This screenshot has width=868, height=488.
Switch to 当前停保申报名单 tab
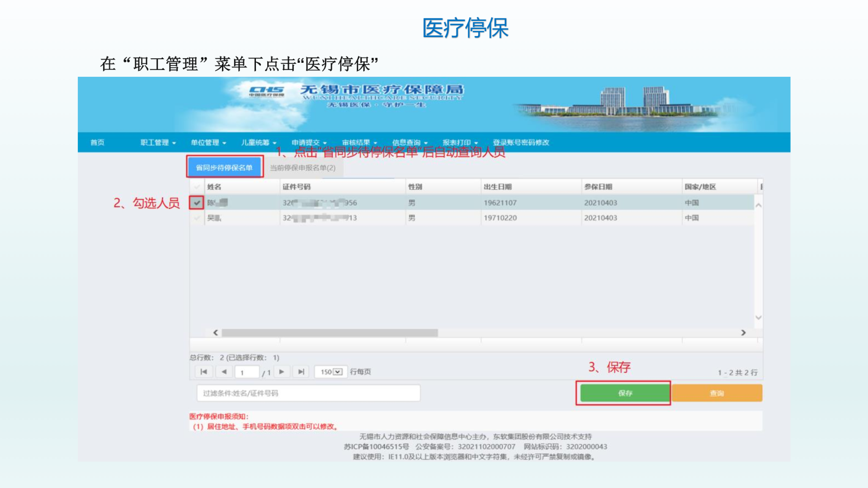pos(302,168)
